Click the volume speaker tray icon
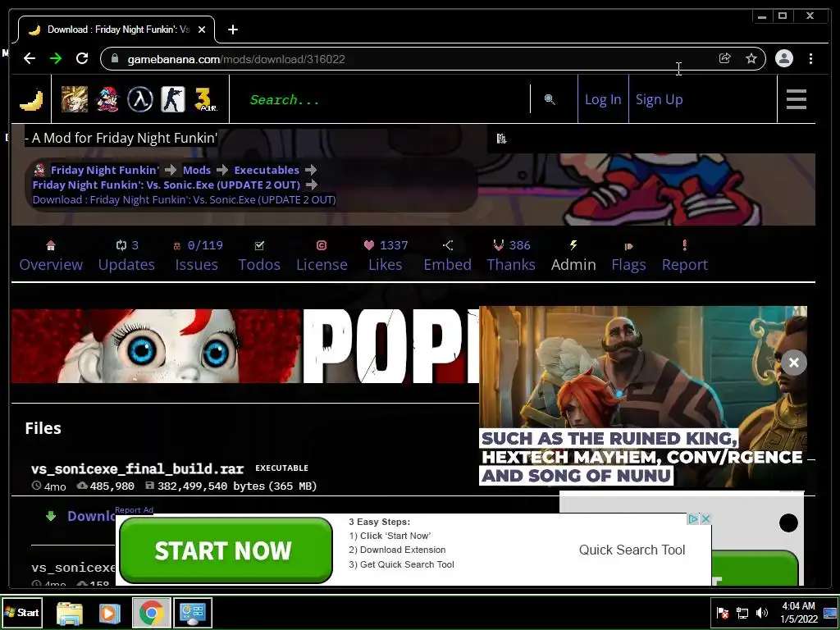 (761, 612)
